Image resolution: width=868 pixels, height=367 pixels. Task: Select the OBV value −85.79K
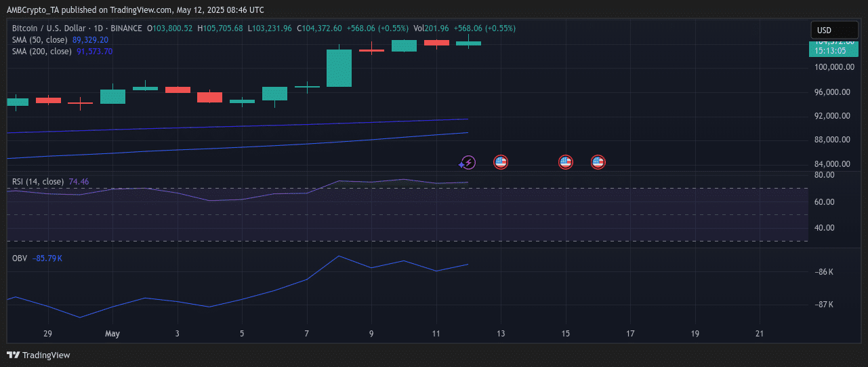coord(47,258)
